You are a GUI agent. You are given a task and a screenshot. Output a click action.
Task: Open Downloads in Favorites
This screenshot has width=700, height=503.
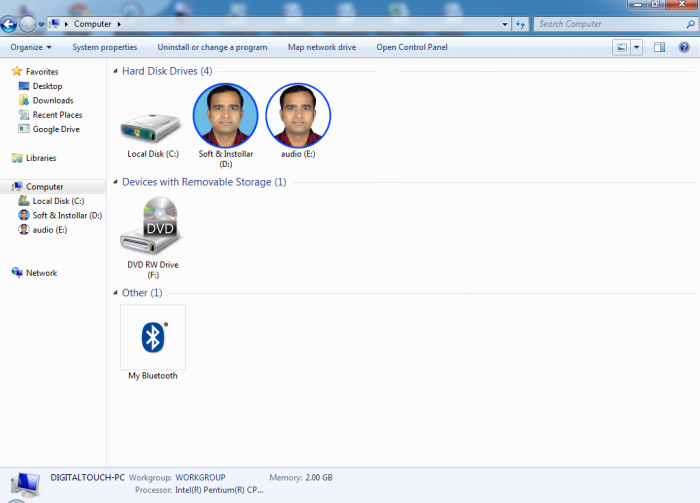(53, 100)
